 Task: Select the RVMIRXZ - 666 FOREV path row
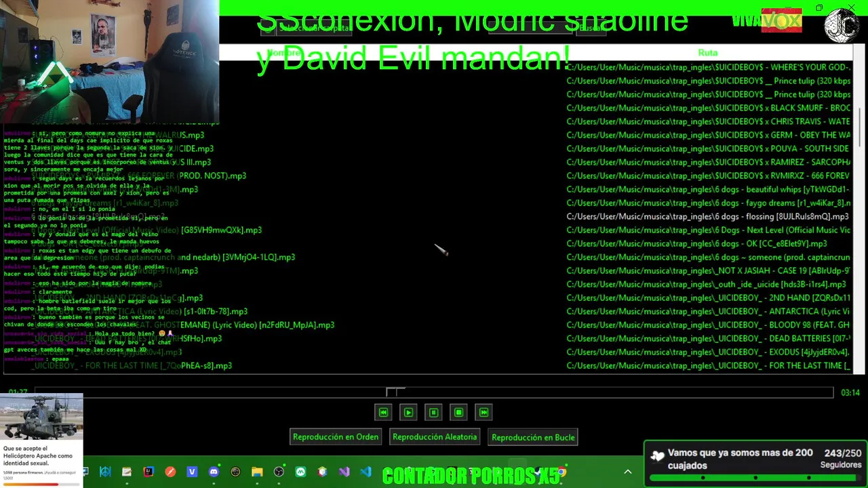click(708, 176)
